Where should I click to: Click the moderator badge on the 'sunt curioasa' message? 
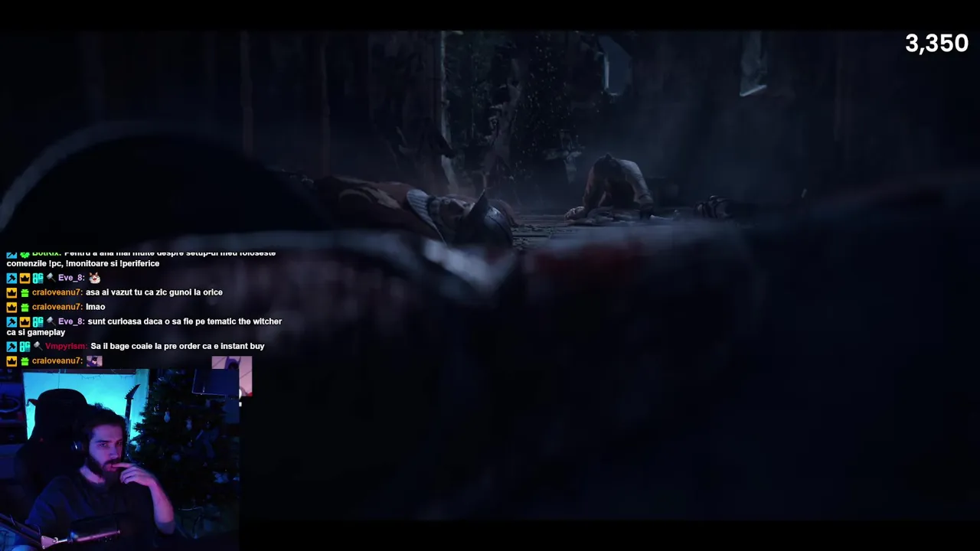11,321
